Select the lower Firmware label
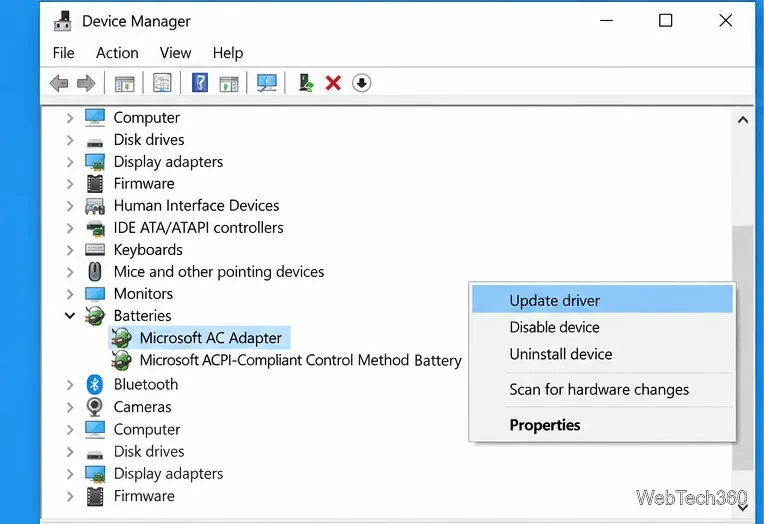This screenshot has width=764, height=524. click(x=144, y=496)
